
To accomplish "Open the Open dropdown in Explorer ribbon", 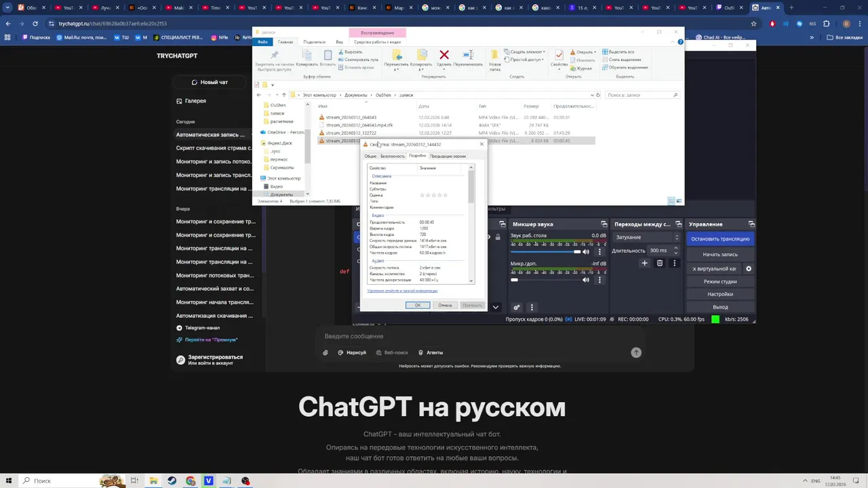I will [583, 52].
